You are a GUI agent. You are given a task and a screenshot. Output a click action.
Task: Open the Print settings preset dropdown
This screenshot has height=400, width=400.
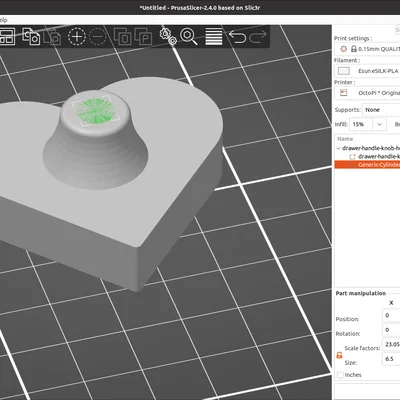(x=368, y=49)
